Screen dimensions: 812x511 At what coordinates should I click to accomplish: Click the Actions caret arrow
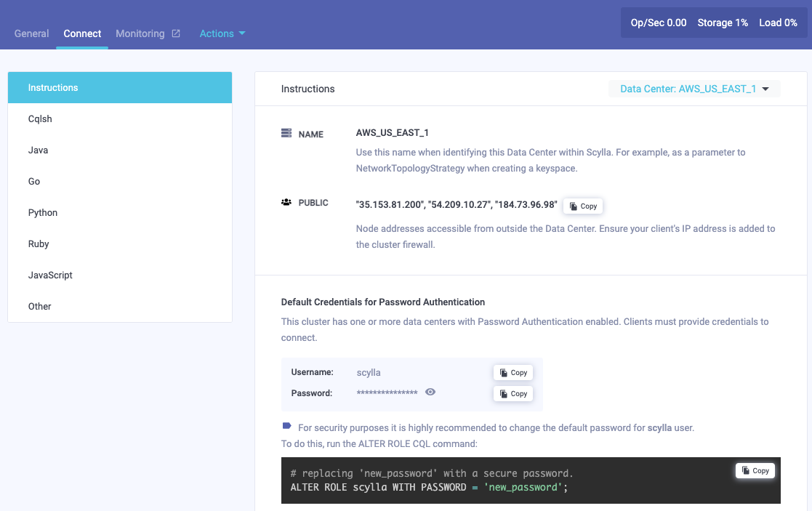tap(242, 33)
